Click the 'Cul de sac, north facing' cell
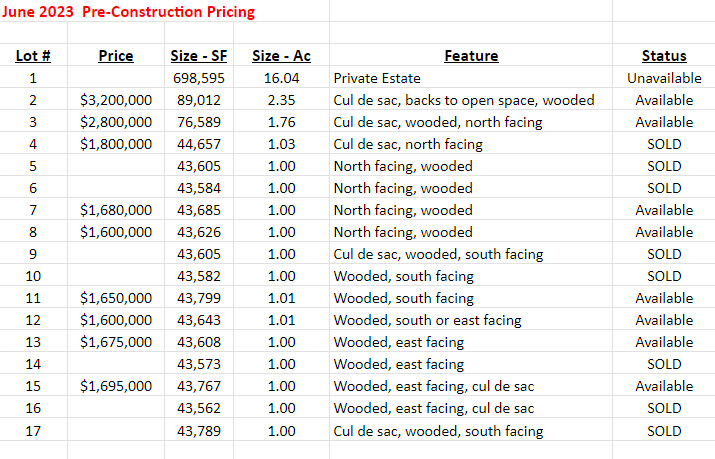This screenshot has width=715, height=459. click(408, 144)
